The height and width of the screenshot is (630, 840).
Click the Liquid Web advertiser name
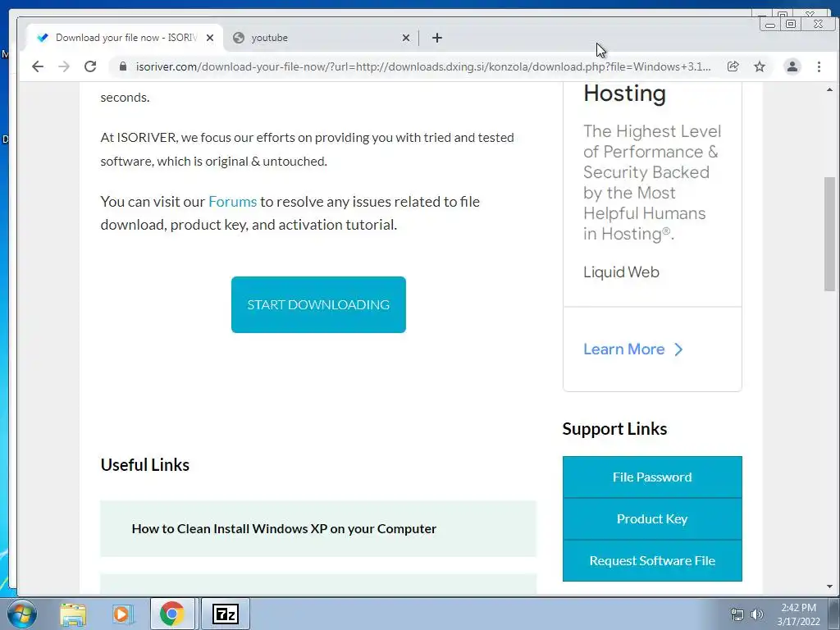[x=621, y=272]
